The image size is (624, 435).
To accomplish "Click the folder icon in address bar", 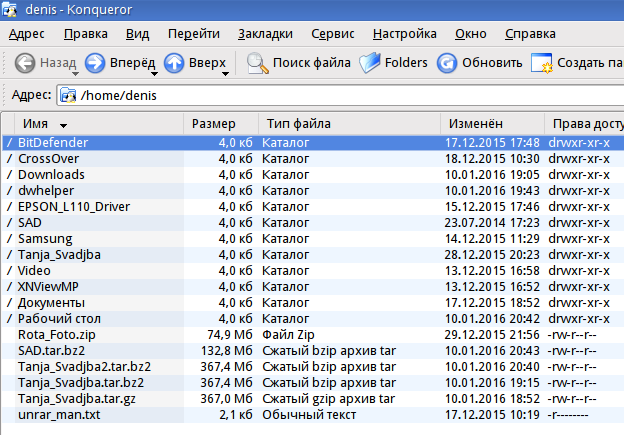I will 68,97.
